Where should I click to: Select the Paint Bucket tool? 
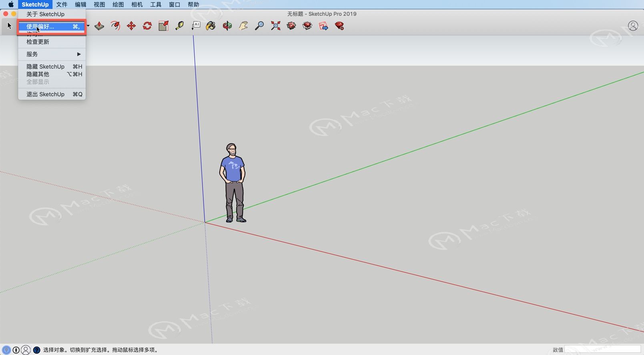[x=211, y=26]
